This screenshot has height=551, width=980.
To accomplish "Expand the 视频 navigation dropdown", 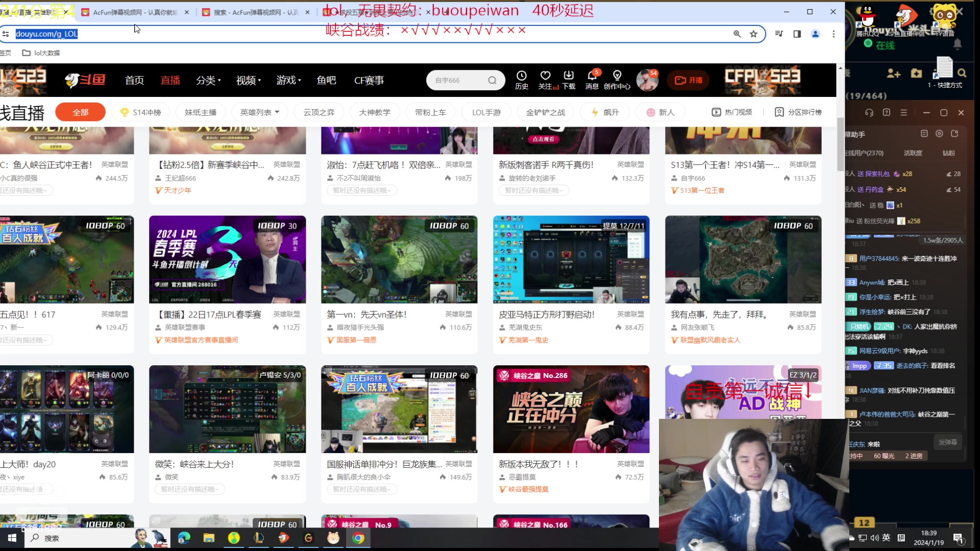I will (x=248, y=80).
